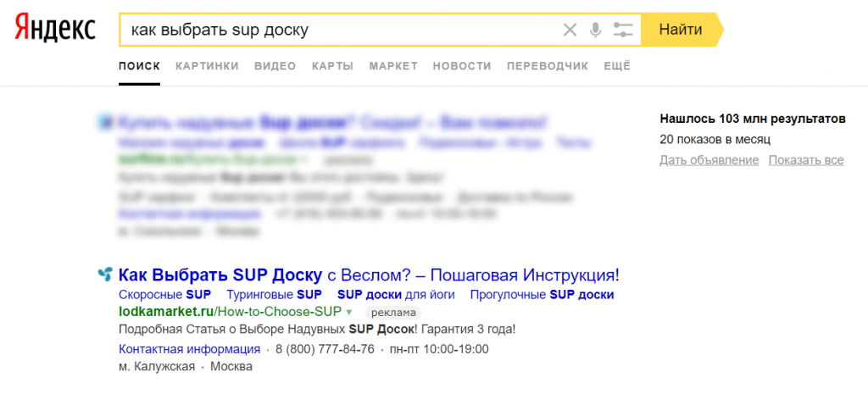Click the '20 показов в месяц' text

point(715,140)
